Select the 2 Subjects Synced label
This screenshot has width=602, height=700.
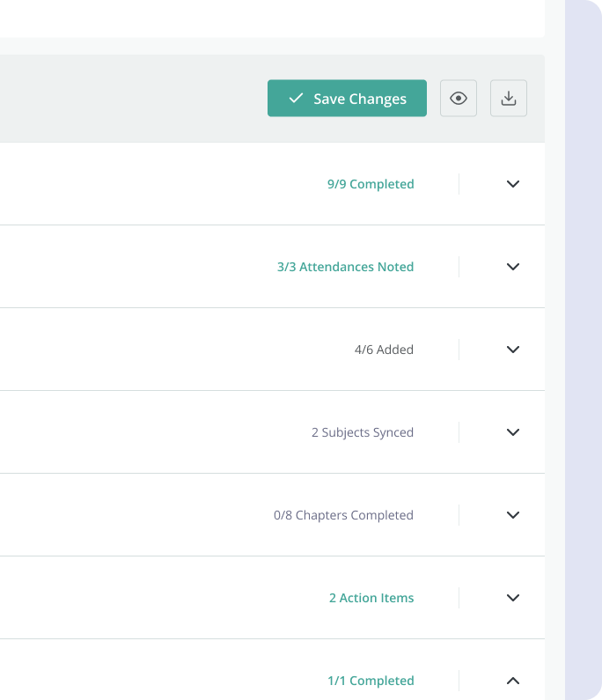[362, 432]
